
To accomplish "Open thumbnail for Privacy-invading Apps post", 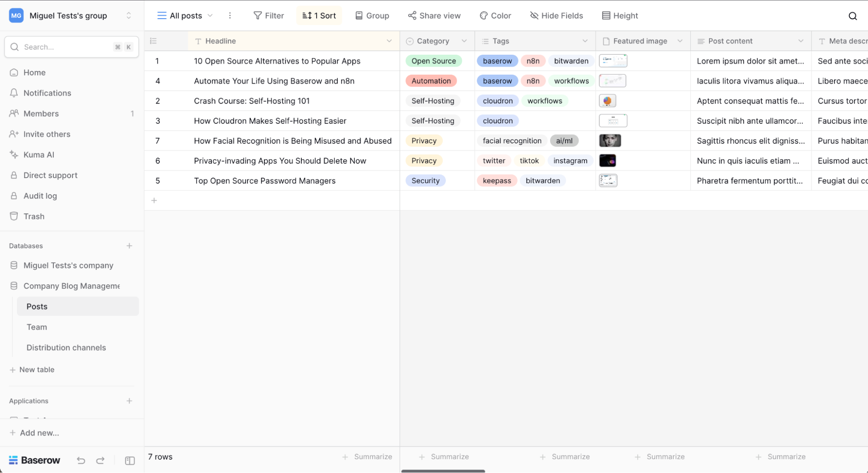I will click(607, 161).
